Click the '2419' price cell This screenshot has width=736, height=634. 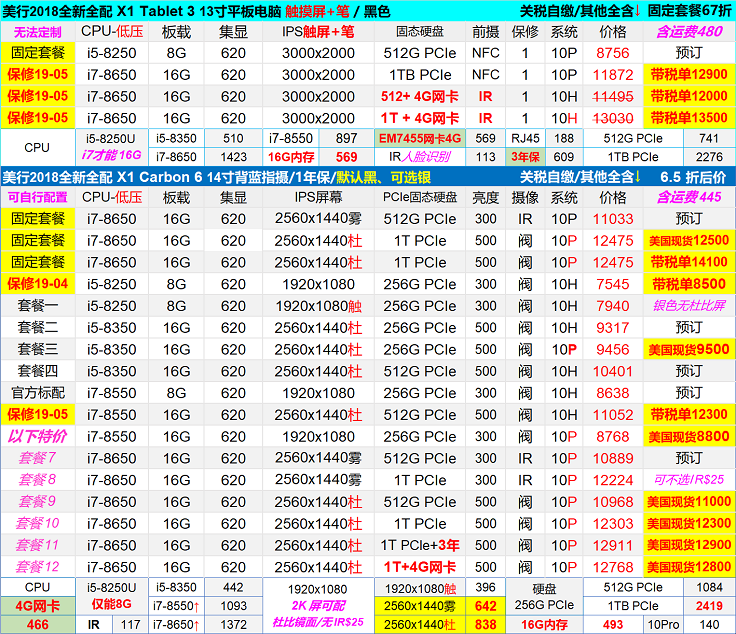pyautogui.click(x=709, y=606)
